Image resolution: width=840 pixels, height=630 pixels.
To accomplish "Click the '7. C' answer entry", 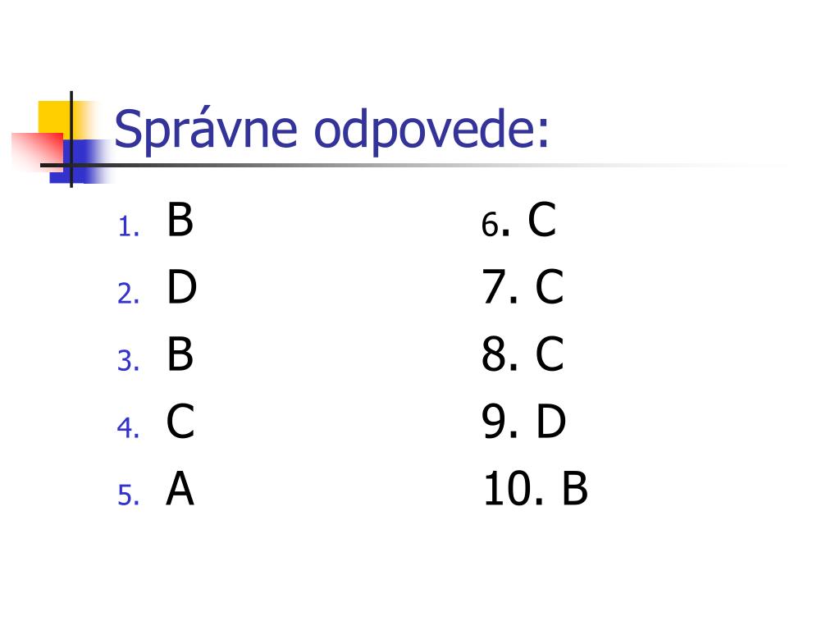I will coord(523,286).
